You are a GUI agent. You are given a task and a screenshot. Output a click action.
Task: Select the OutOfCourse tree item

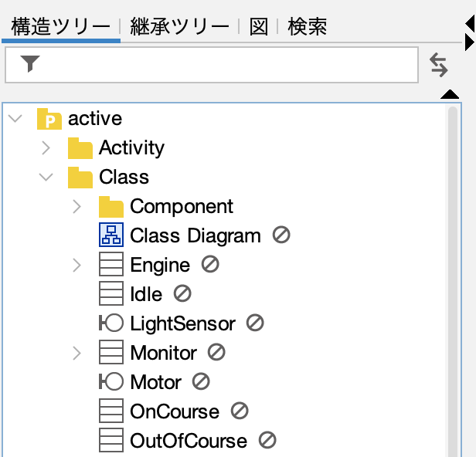pyautogui.click(x=189, y=441)
